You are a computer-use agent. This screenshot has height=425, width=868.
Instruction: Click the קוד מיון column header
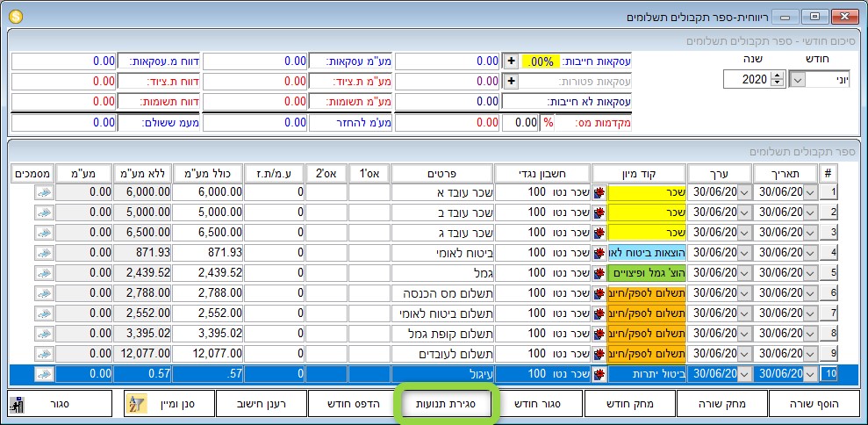pos(639,174)
